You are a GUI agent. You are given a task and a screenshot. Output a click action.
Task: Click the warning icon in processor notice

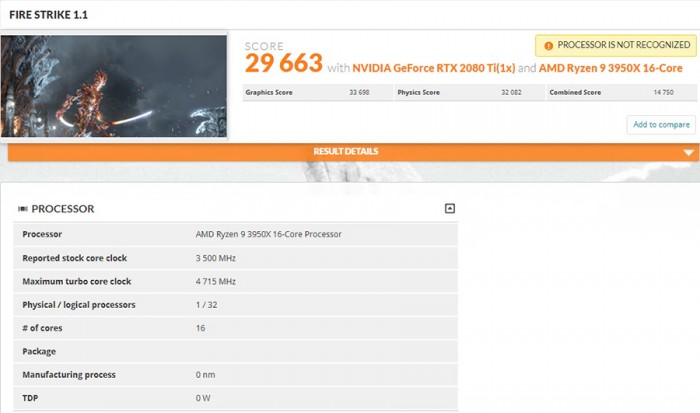(548, 46)
